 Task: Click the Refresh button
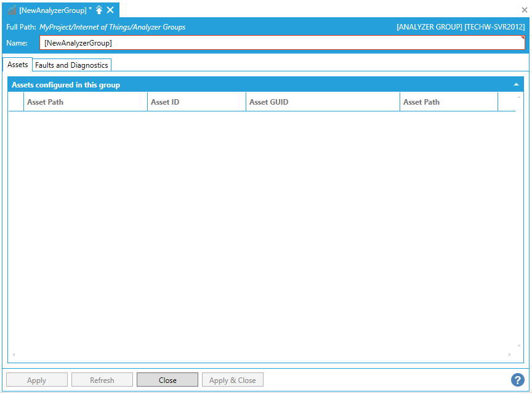point(102,380)
